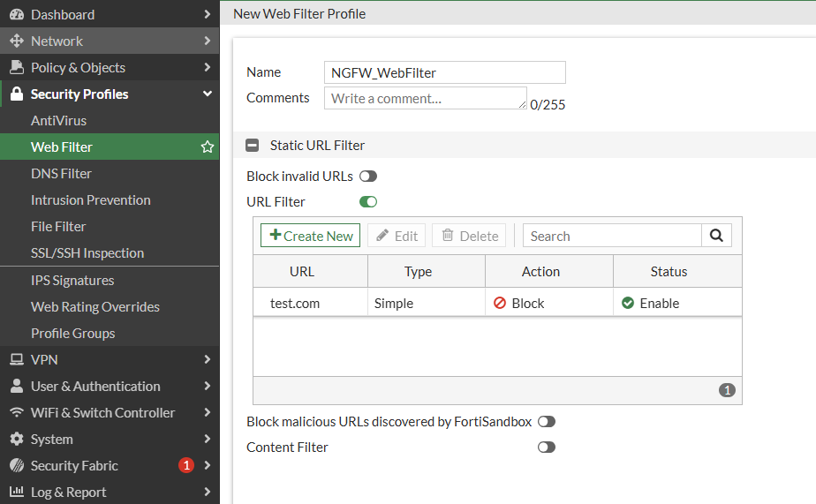
Task: Open the SSL/SSH Inspection page
Action: pos(87,253)
